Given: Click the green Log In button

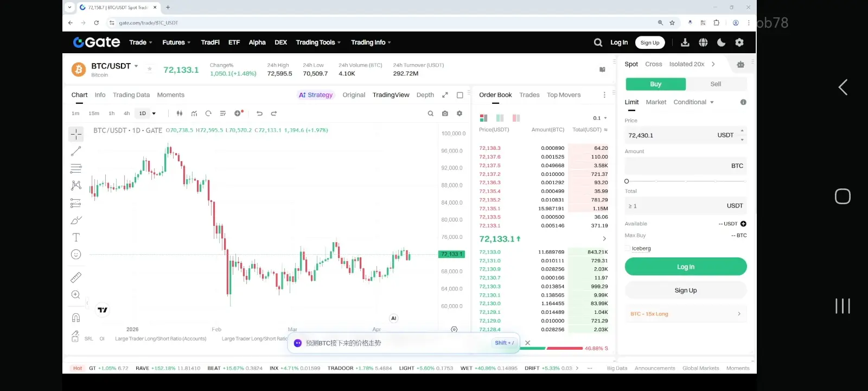Looking at the screenshot, I should tap(686, 267).
